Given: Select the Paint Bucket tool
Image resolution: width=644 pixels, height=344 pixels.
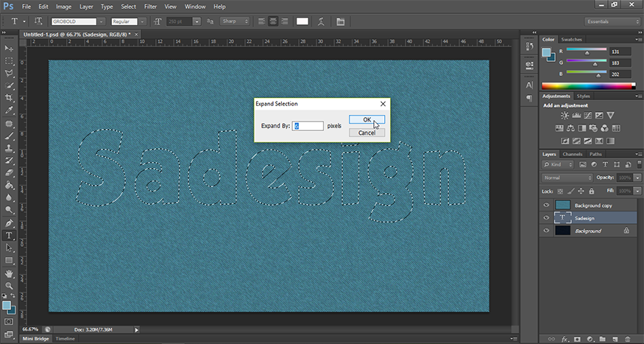Looking at the screenshot, I should tap(9, 185).
